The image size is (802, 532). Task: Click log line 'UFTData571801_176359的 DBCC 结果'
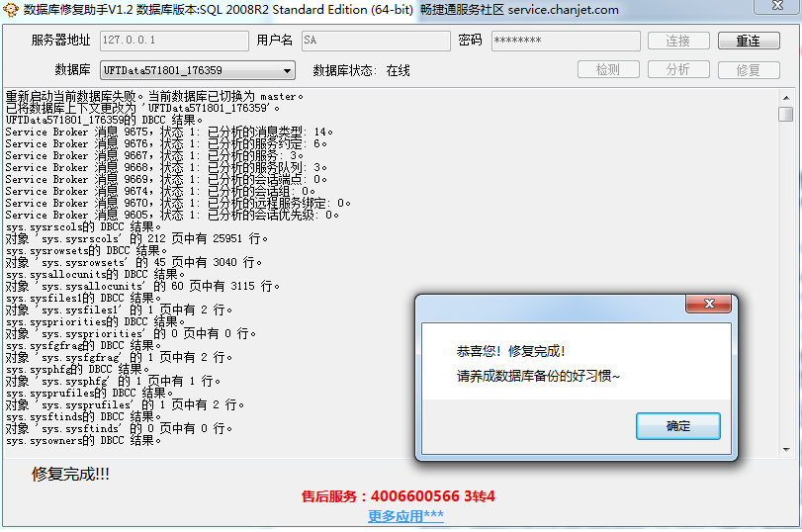(105, 121)
